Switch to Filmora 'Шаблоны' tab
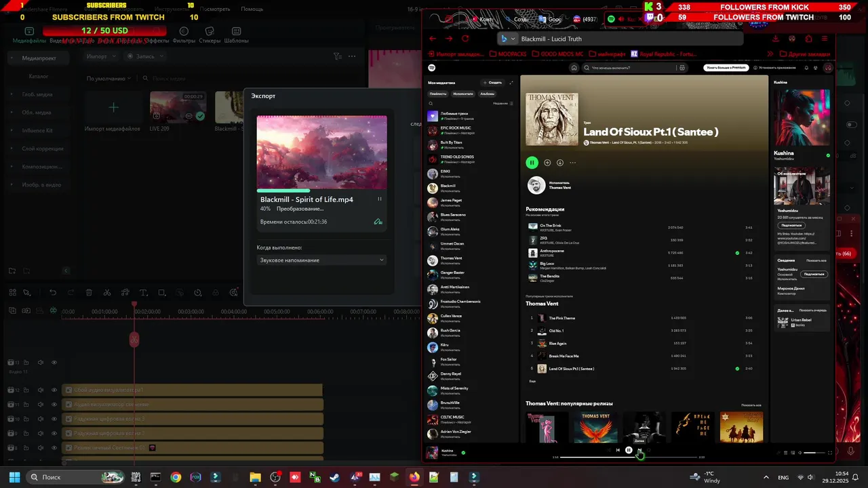The image size is (868, 488). (x=236, y=35)
